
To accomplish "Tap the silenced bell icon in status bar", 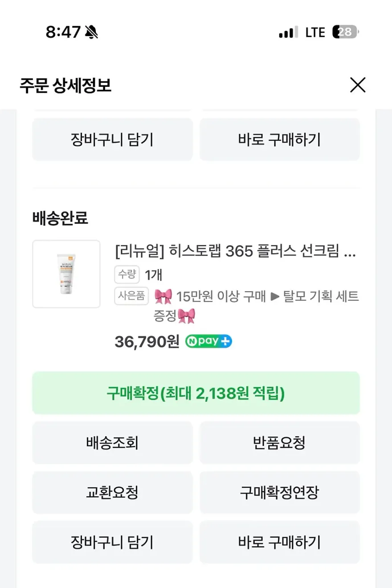I will coord(91,32).
